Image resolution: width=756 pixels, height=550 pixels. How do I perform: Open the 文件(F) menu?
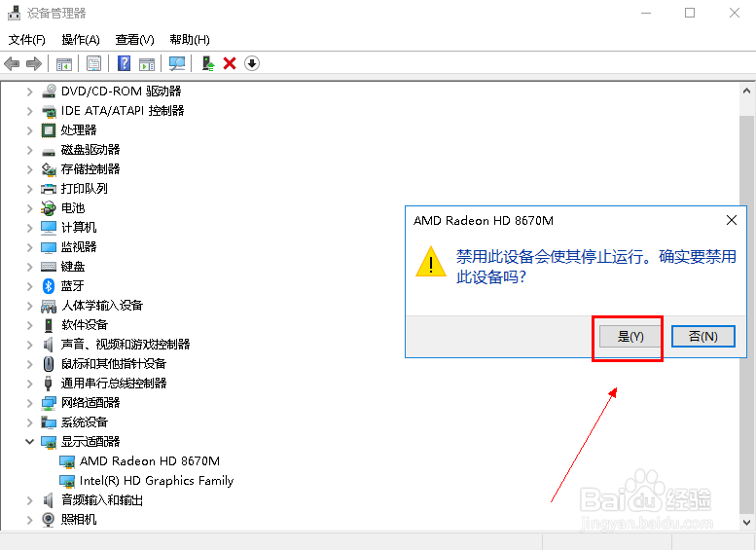27,40
